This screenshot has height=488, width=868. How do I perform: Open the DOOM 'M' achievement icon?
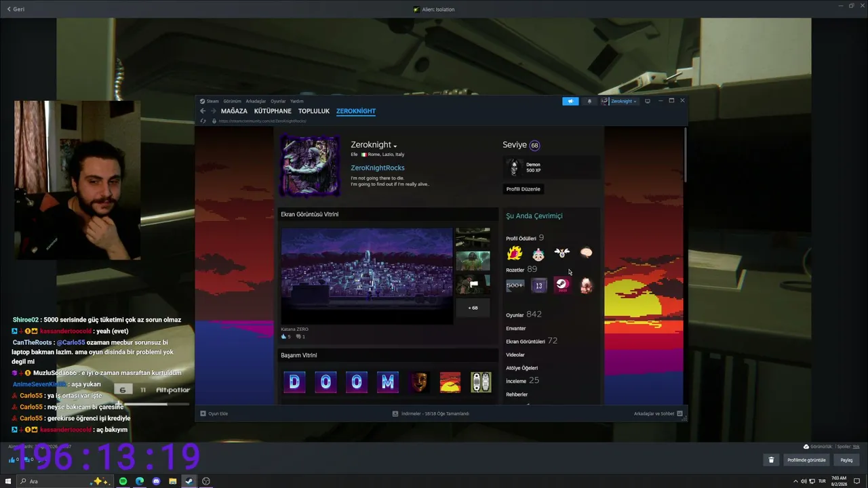click(x=388, y=382)
